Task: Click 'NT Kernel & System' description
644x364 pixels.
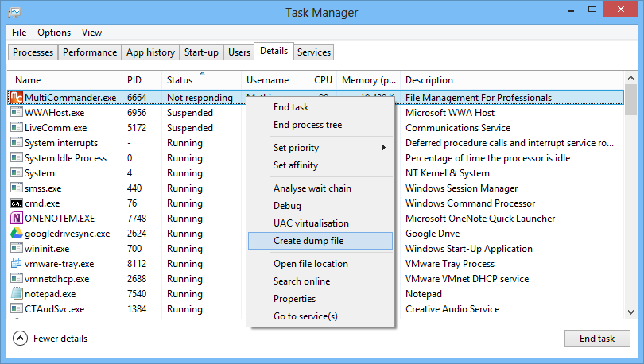Action: 448,173
